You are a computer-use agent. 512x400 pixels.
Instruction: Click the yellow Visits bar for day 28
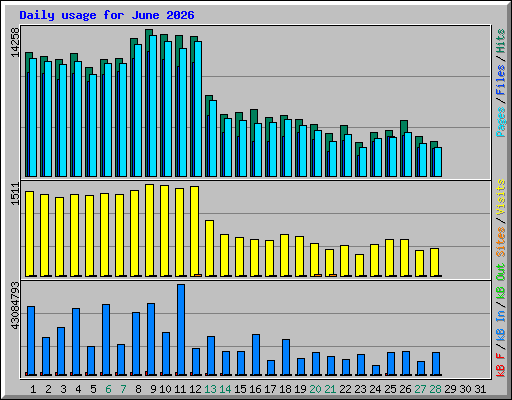point(434,262)
